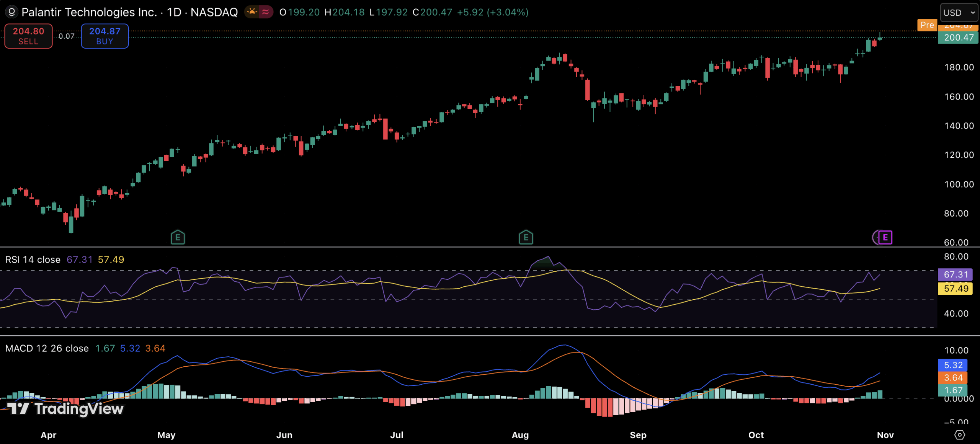Click the purple 67.31 RSI value label
The height and width of the screenshot is (444, 980).
(955, 274)
